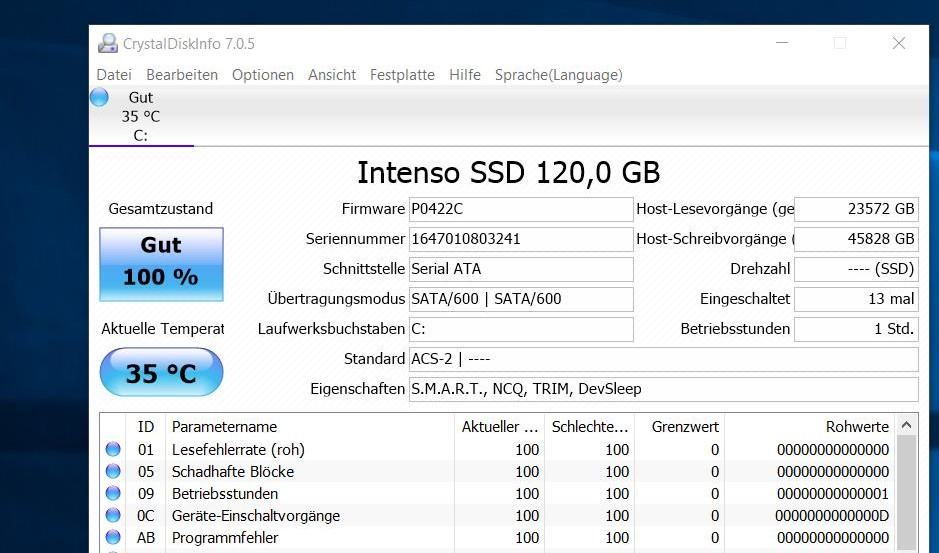Image resolution: width=939 pixels, height=553 pixels.
Task: Click status orb of Betriebsstunden attribute row
Action: (113, 493)
